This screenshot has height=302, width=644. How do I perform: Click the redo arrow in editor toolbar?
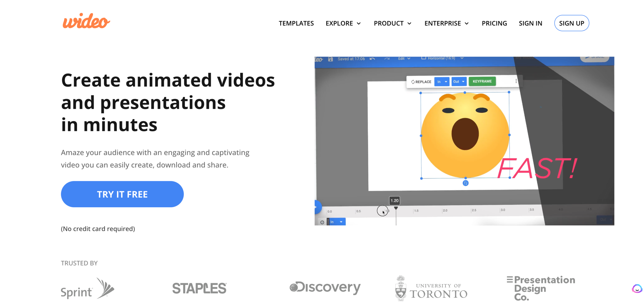[387, 59]
